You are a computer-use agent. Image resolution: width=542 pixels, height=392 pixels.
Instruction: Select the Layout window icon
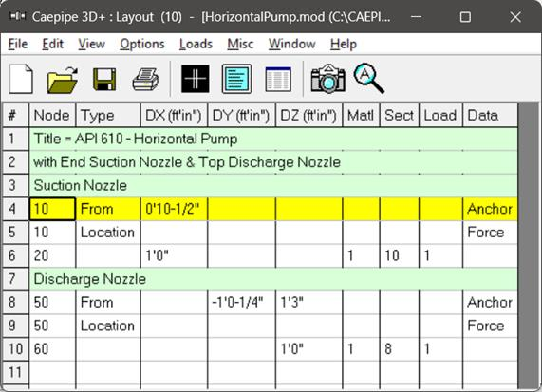tap(236, 79)
